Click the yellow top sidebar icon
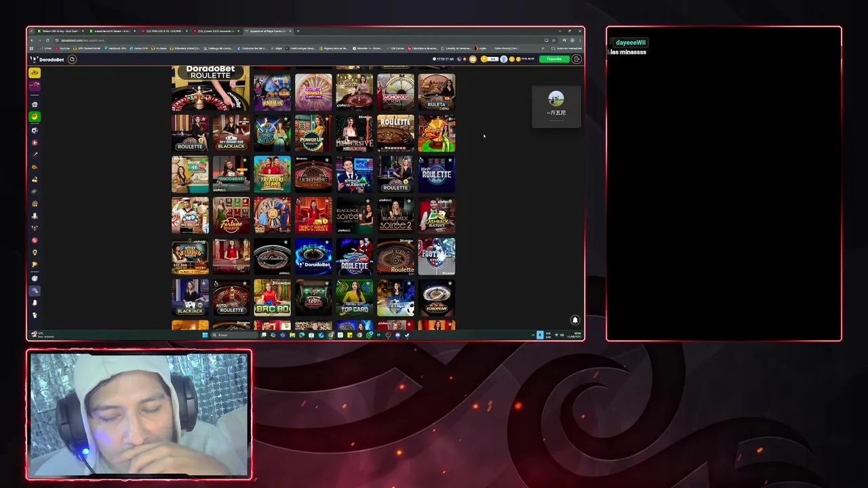 (x=35, y=73)
